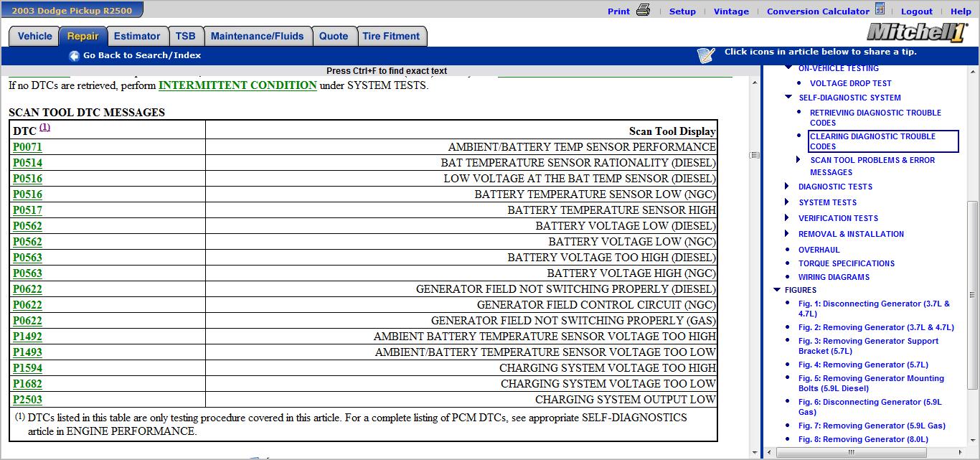Open DTC P1492 link
980x460 pixels.
pyautogui.click(x=27, y=337)
